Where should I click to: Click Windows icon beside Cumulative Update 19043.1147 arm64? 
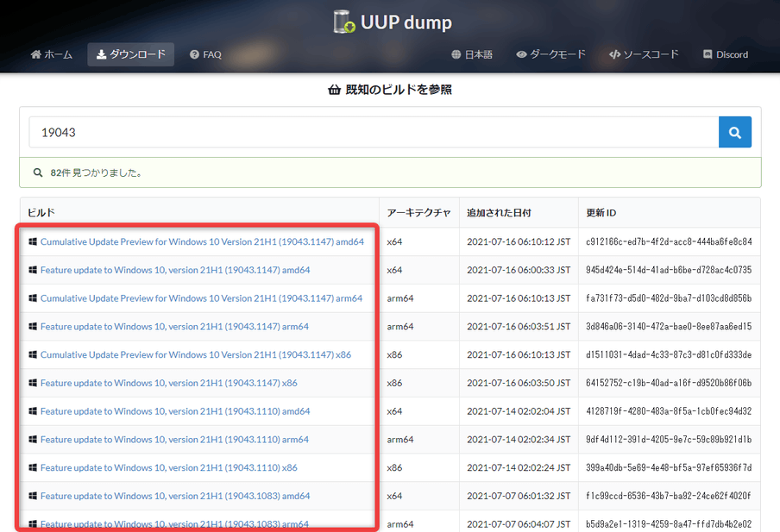[33, 298]
